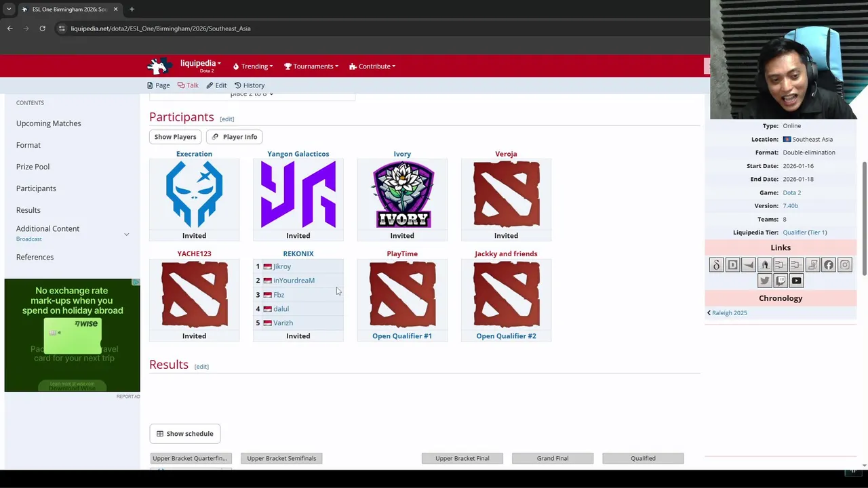
Task: Open player Jikroy's page
Action: point(282,266)
